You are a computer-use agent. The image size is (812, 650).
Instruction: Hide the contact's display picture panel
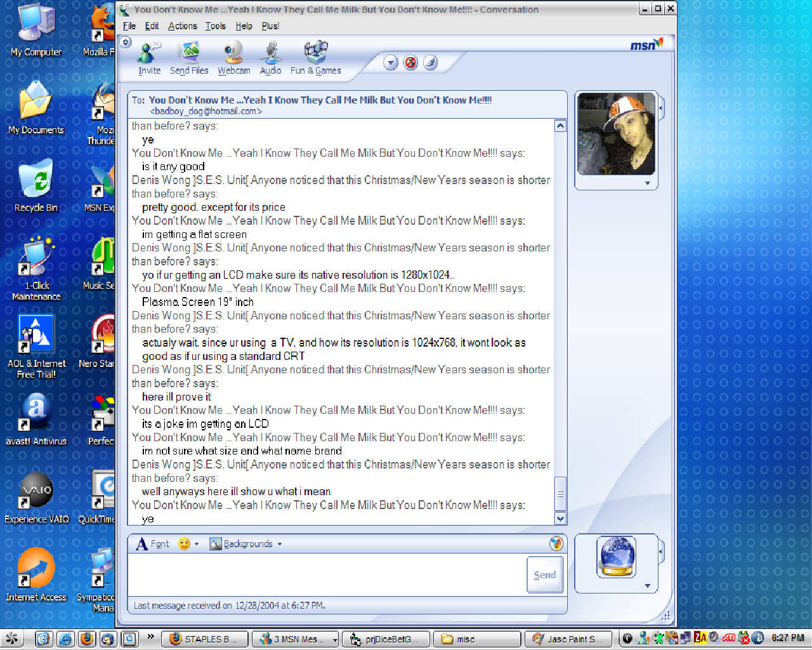(x=661, y=109)
